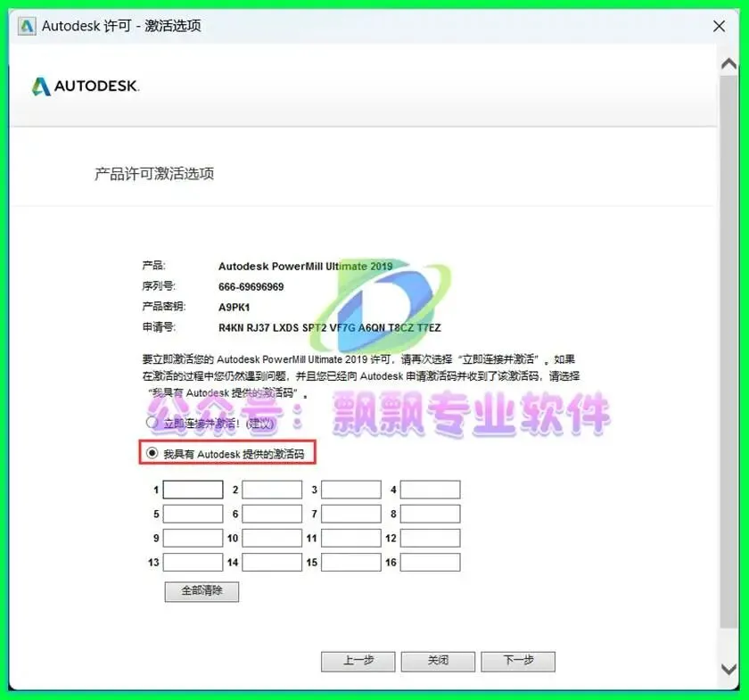
Task: Click the scrollbar up arrow
Action: click(729, 63)
